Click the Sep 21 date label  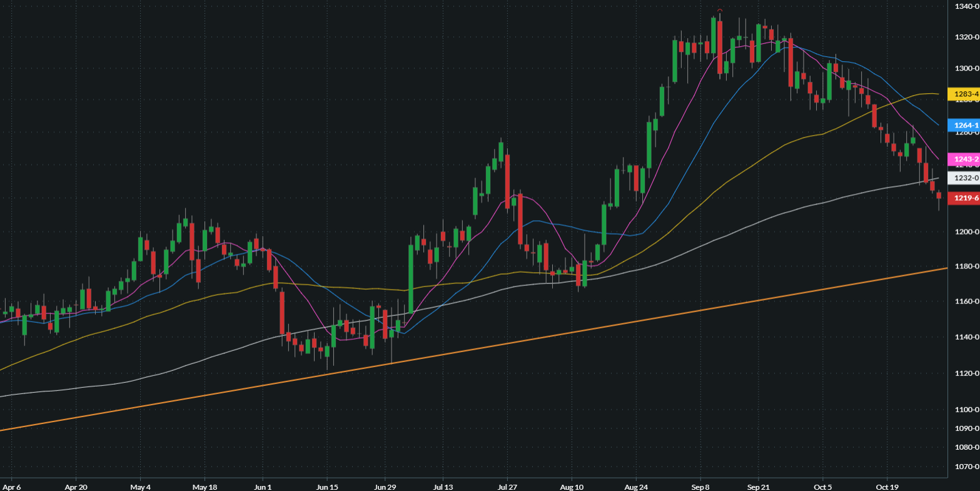757,486
